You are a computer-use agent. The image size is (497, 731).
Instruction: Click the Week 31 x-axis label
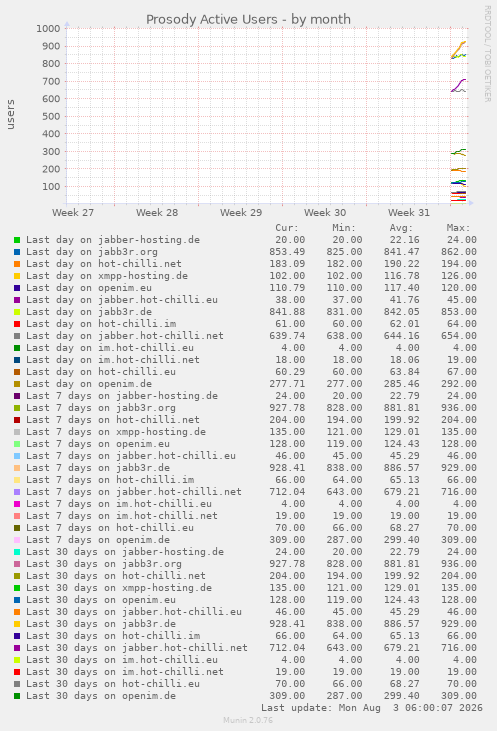[409, 213]
